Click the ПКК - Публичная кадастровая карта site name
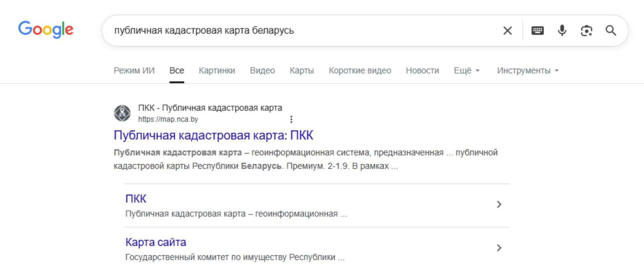This screenshot has width=644, height=268. coord(210,108)
